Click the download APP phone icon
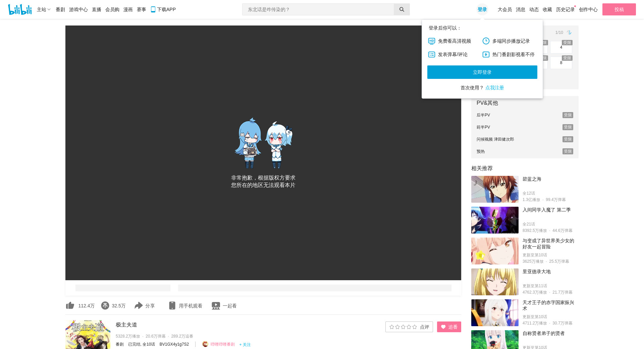The width and height of the screenshot is (644, 349). 153,9
